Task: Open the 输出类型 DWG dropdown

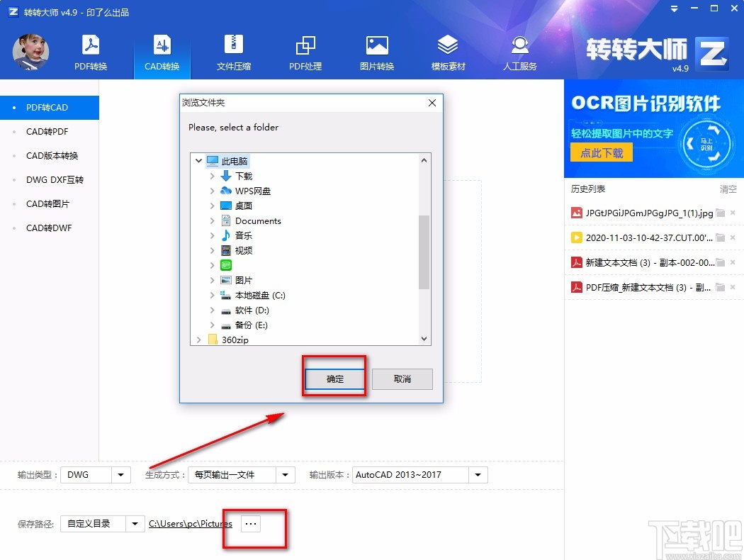Action: (x=120, y=474)
